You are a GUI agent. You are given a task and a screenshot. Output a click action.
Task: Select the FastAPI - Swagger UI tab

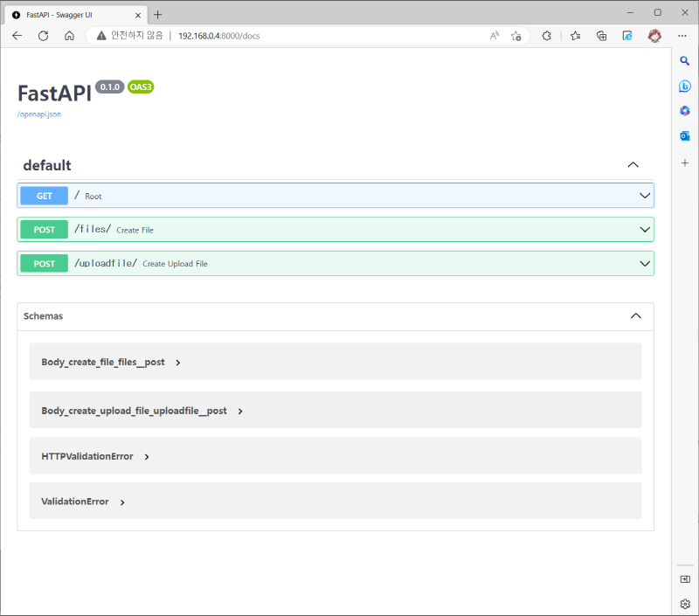point(76,15)
